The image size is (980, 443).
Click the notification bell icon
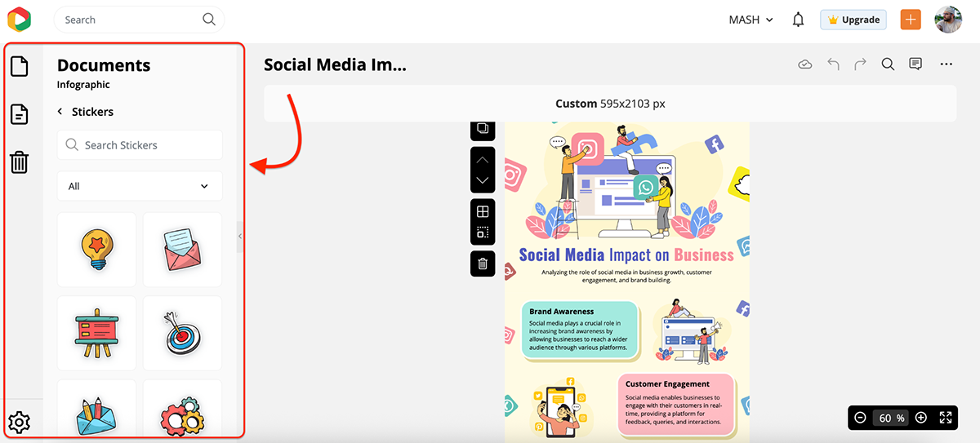tap(799, 20)
